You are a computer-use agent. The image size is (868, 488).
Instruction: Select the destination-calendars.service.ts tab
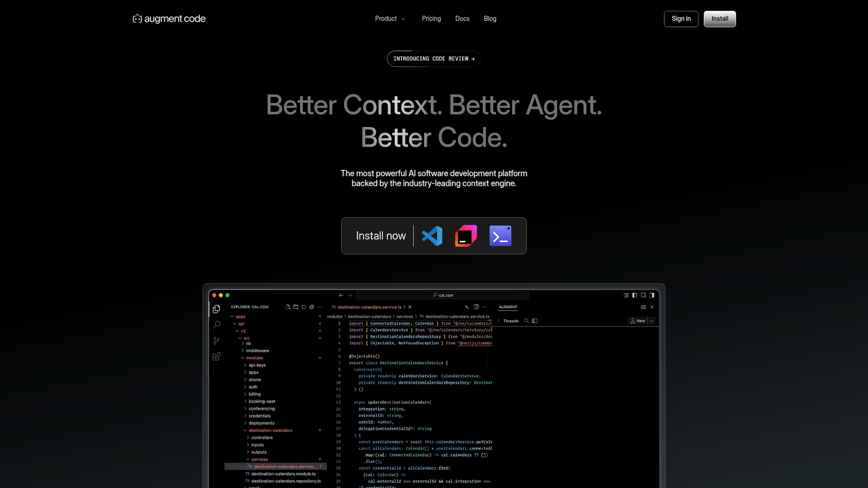370,307
